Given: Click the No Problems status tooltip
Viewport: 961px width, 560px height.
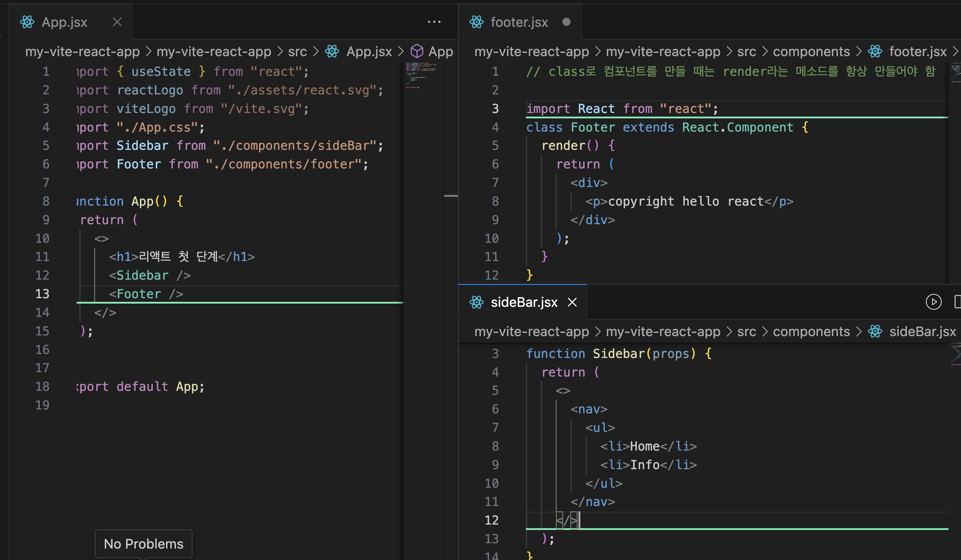Looking at the screenshot, I should [x=143, y=543].
